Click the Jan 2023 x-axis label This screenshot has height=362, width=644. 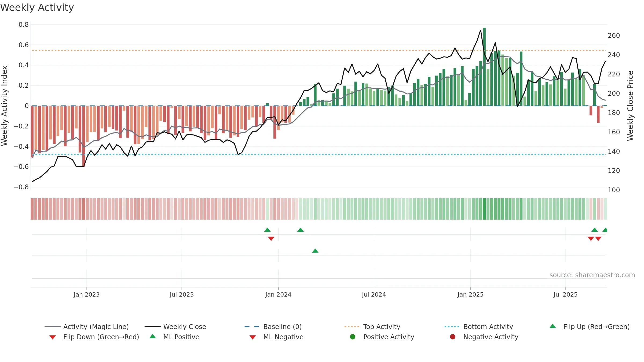87,295
